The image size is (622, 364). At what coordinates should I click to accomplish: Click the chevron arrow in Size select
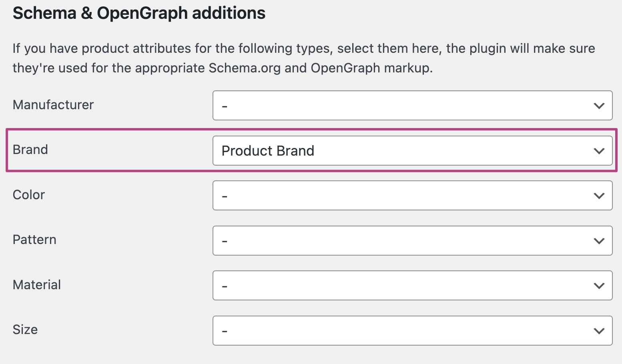pos(599,331)
